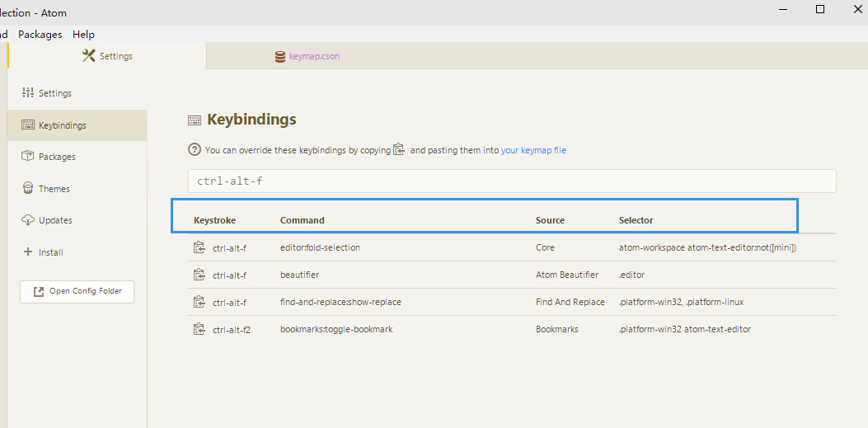Image resolution: width=868 pixels, height=428 pixels.
Task: Open the Packages section
Action: coord(56,157)
